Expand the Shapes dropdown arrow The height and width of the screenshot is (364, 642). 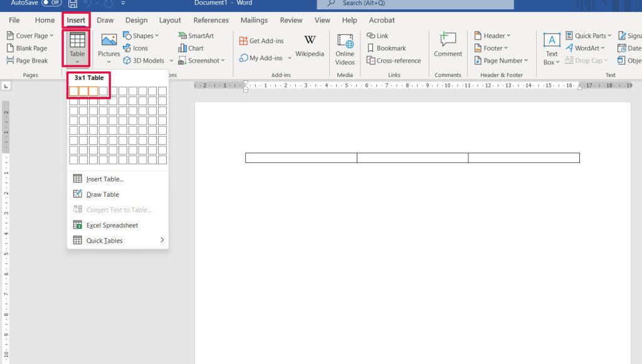[157, 36]
